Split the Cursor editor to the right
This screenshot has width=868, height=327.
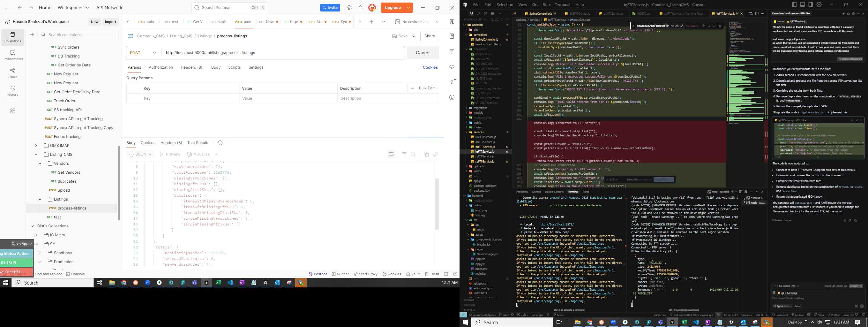point(757,13)
